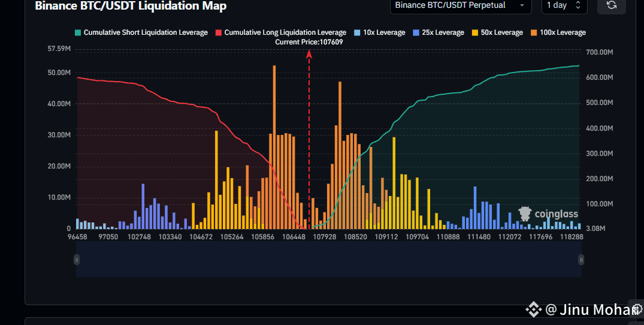Click the tallest orange 100x leverage bar
644x325 pixels.
[274, 147]
